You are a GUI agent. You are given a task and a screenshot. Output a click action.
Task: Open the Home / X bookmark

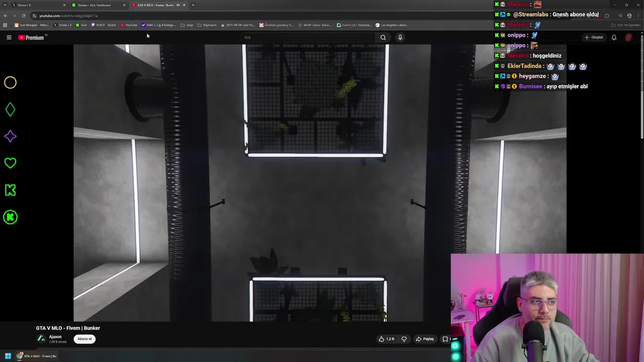(63, 25)
